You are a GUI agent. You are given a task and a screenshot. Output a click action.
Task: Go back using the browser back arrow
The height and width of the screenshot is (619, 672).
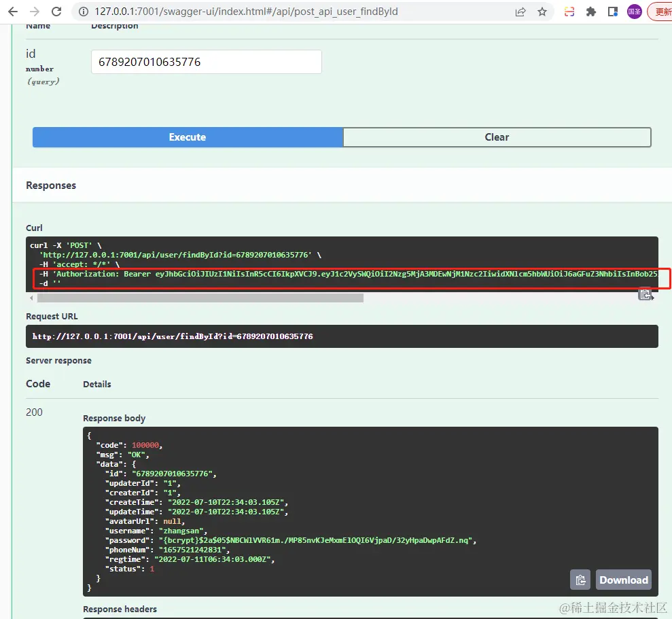[x=13, y=12]
